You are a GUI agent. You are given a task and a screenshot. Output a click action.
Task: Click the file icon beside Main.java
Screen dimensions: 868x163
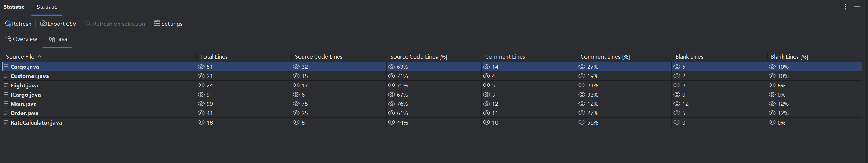(6, 104)
